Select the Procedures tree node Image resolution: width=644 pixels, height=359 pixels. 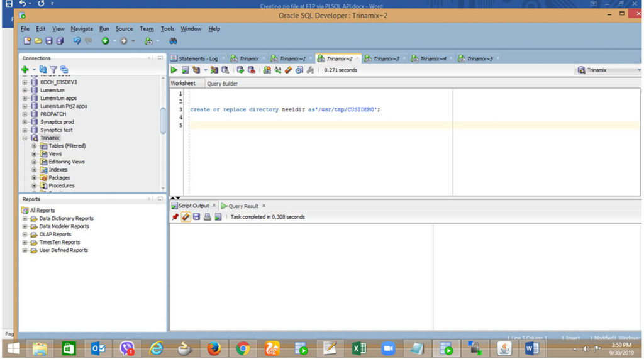(x=62, y=185)
